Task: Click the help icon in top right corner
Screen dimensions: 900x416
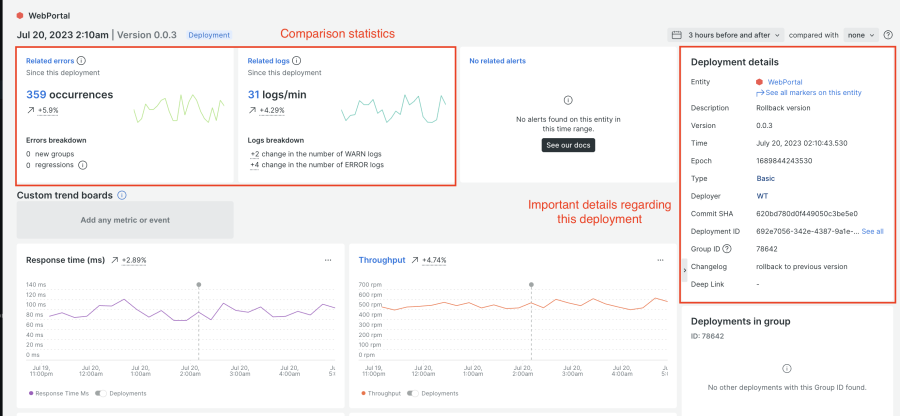Action: 888,35
